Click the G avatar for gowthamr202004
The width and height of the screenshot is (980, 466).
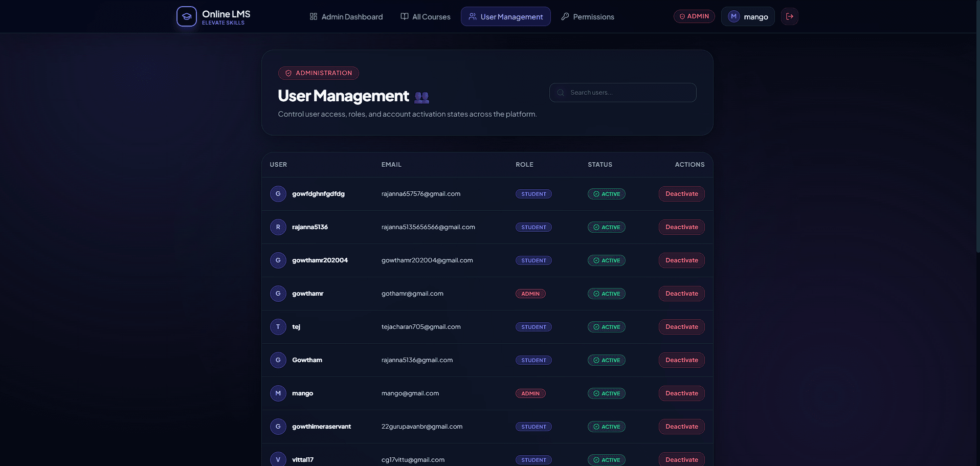[278, 260]
